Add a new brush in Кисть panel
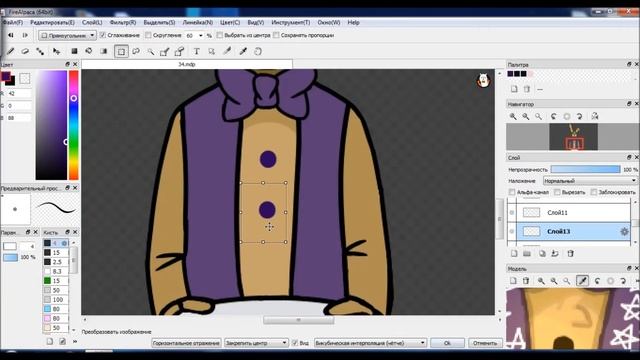Viewport: 640px width, 360px height. [x=49, y=341]
